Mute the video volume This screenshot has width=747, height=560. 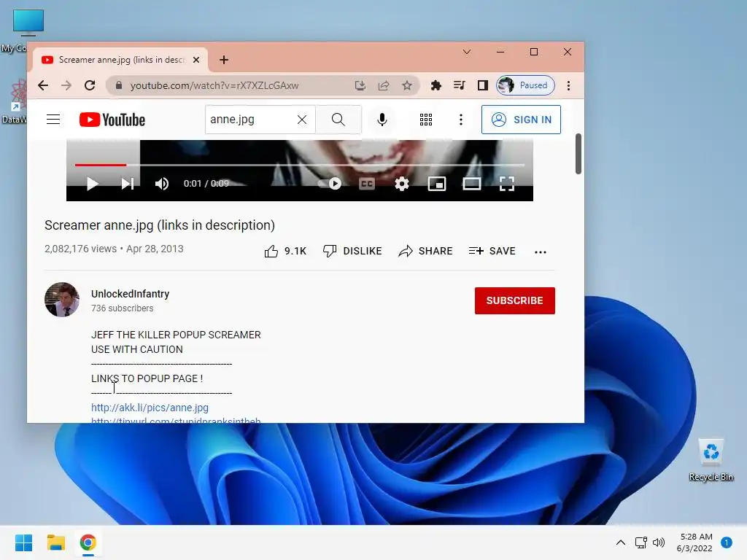(162, 184)
